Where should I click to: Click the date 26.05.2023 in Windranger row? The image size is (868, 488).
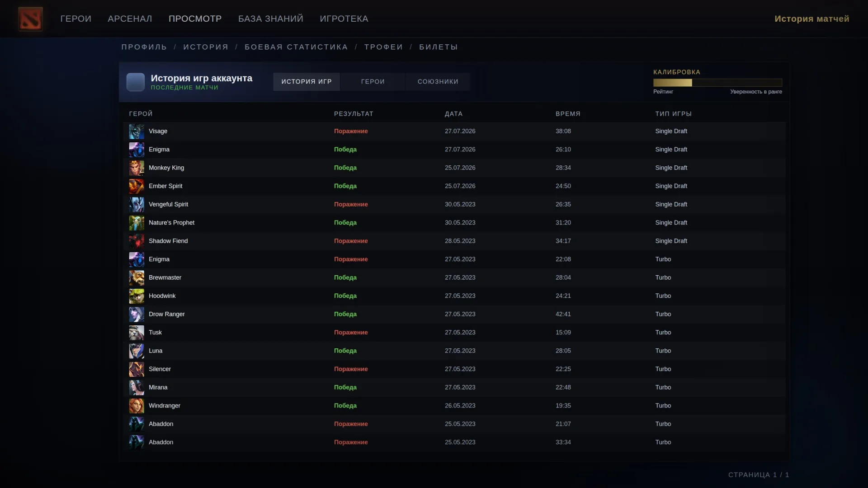click(x=460, y=406)
